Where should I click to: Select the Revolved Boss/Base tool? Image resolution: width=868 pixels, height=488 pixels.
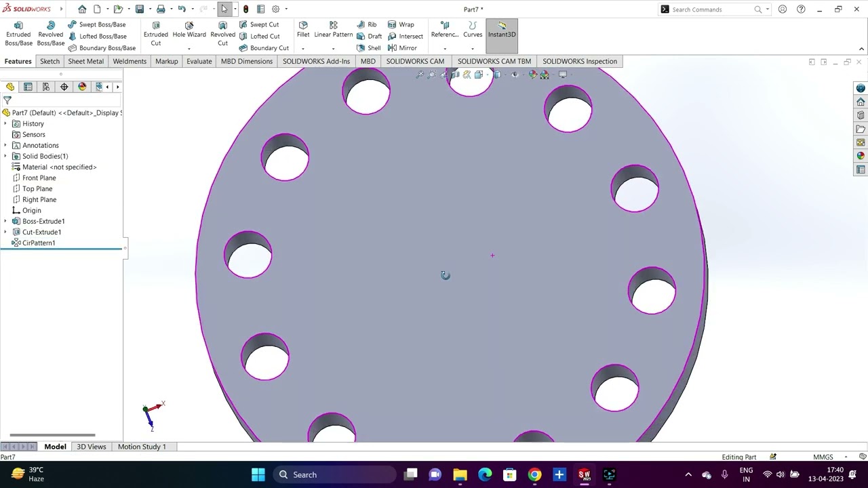pos(50,34)
